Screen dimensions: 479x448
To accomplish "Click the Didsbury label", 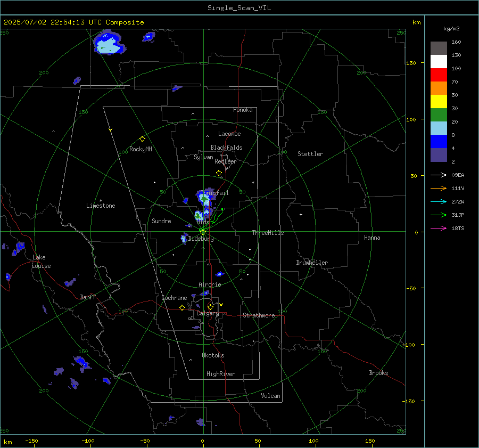I will tap(201, 239).
